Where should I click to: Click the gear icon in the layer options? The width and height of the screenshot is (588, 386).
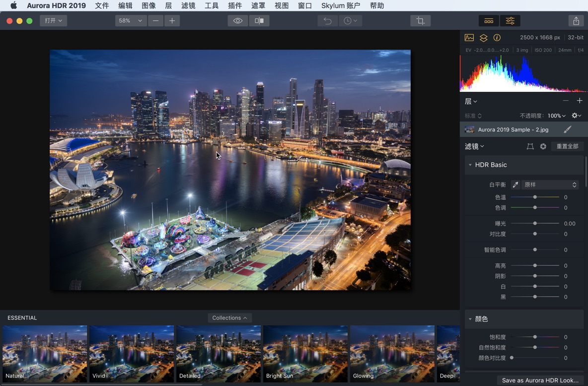click(x=574, y=115)
